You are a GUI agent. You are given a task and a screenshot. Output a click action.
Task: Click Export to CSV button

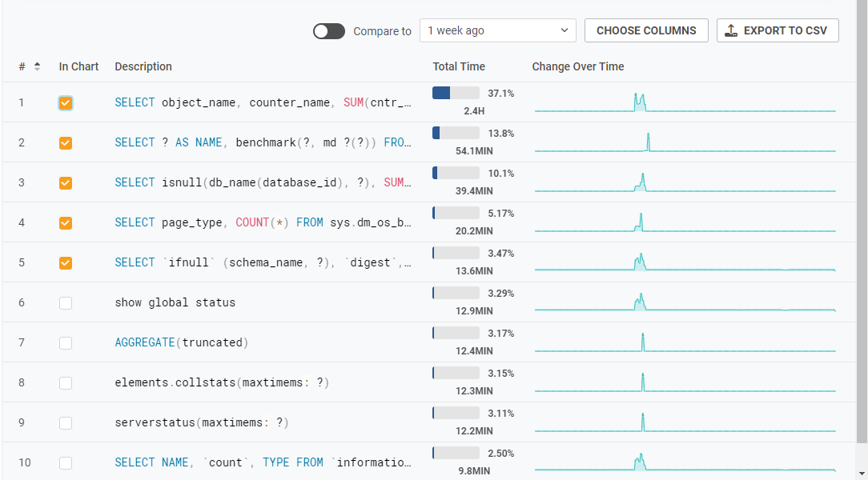point(777,31)
